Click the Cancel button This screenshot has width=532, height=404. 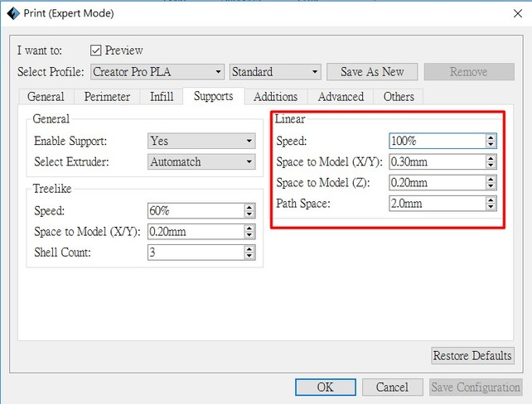(392, 387)
